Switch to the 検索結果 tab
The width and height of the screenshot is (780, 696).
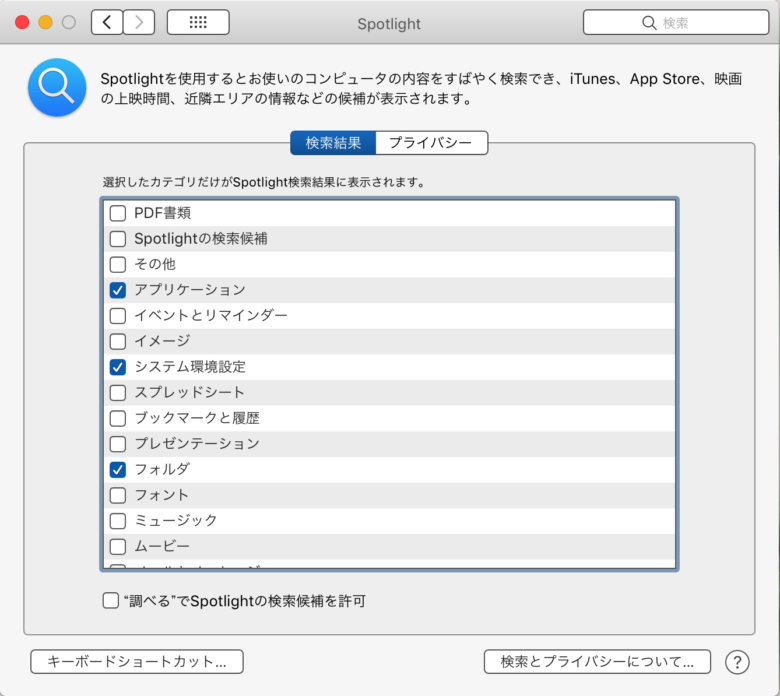333,143
